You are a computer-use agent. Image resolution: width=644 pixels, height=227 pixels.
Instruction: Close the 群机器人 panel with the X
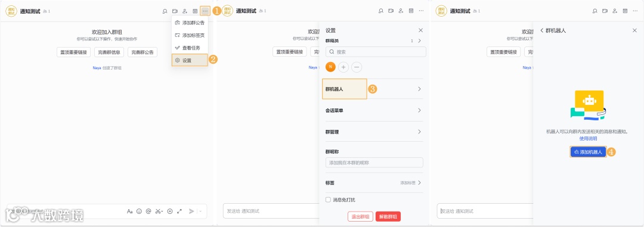click(x=634, y=30)
